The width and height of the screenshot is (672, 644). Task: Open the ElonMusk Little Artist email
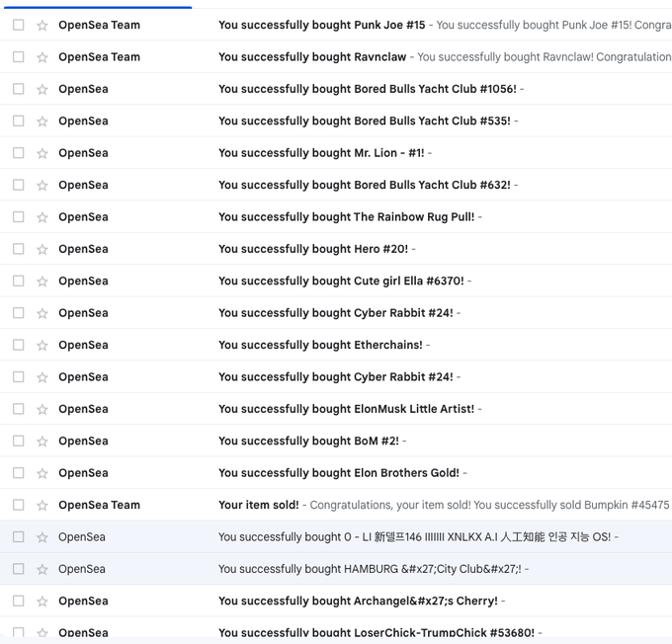[336, 409]
